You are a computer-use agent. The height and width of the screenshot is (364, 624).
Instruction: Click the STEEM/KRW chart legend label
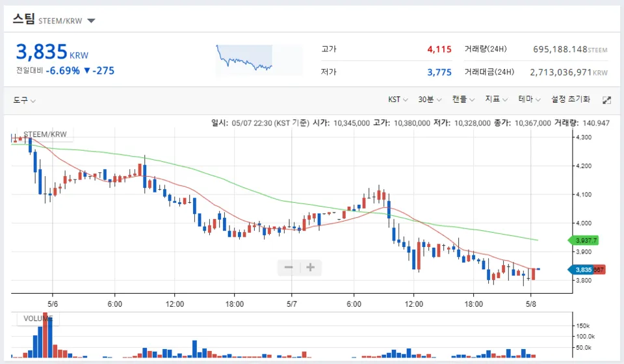45,134
